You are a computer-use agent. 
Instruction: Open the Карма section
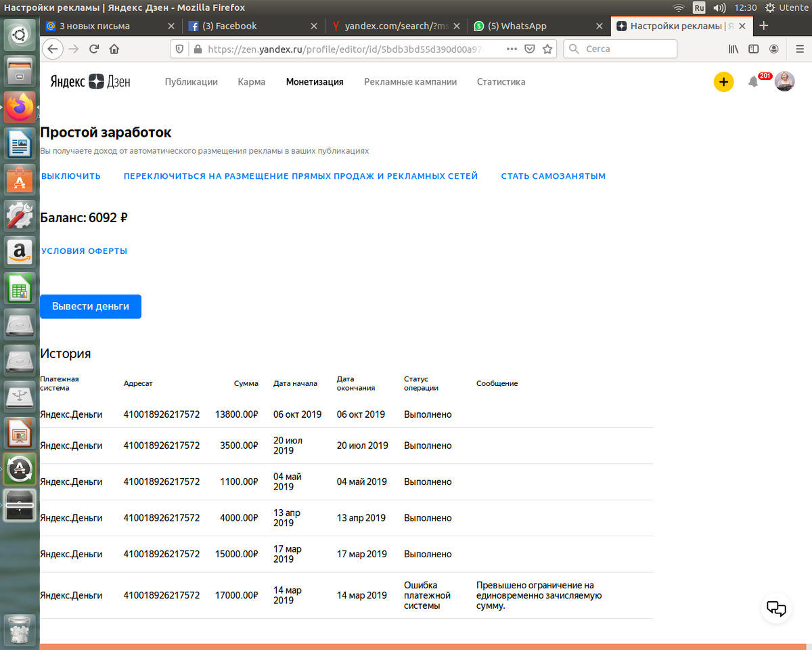252,82
